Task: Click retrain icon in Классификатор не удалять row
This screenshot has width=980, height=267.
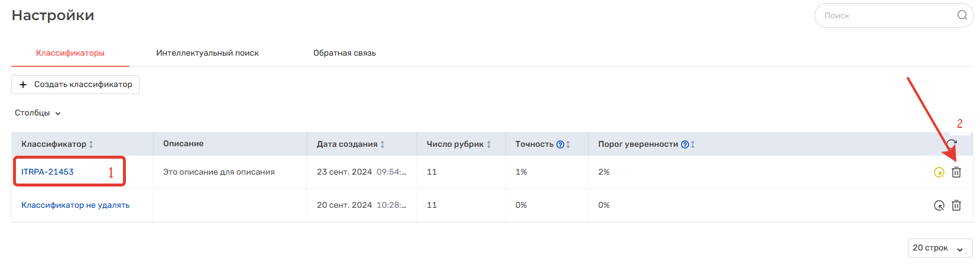Action: click(x=939, y=205)
